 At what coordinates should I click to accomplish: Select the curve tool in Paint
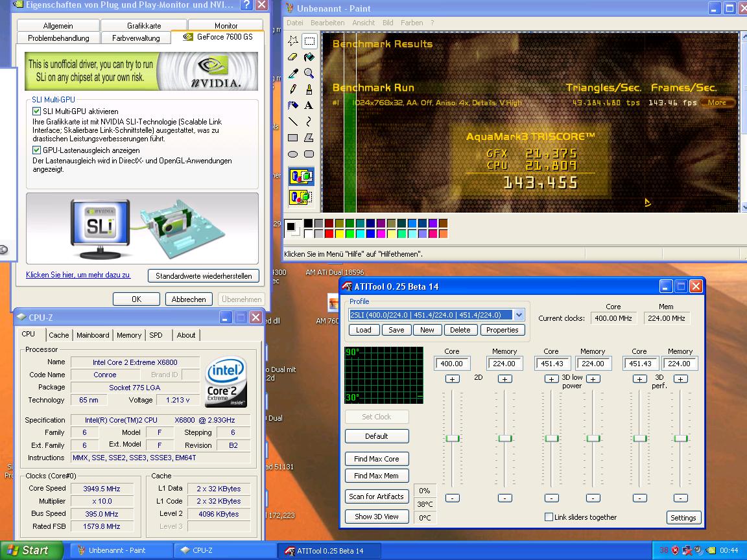coord(309,121)
